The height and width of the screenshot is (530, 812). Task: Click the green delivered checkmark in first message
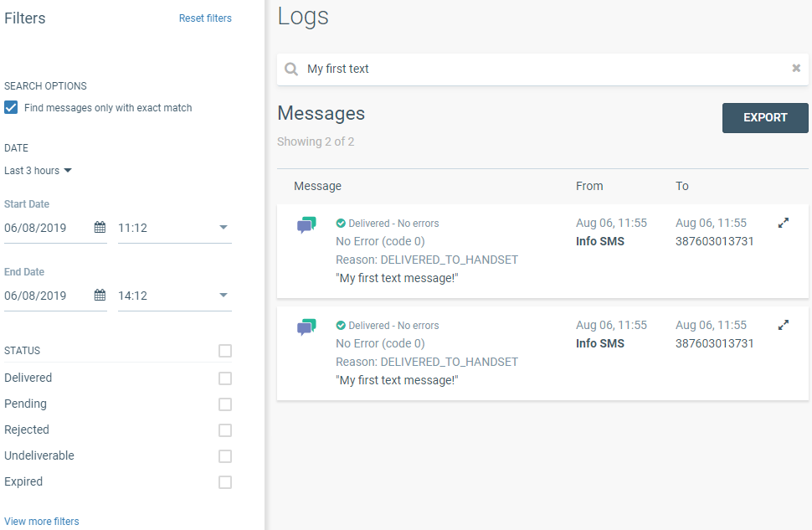pyautogui.click(x=341, y=224)
